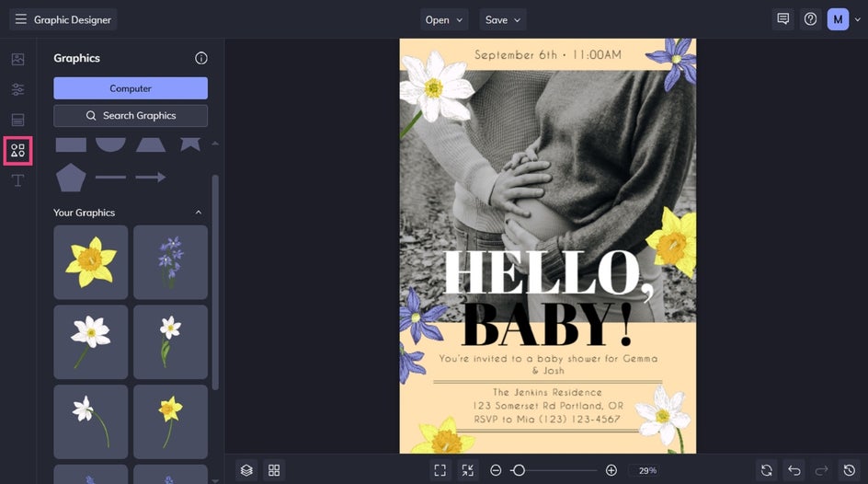The width and height of the screenshot is (868, 484).
Task: Click the fit to screen icon
Action: coord(440,470)
